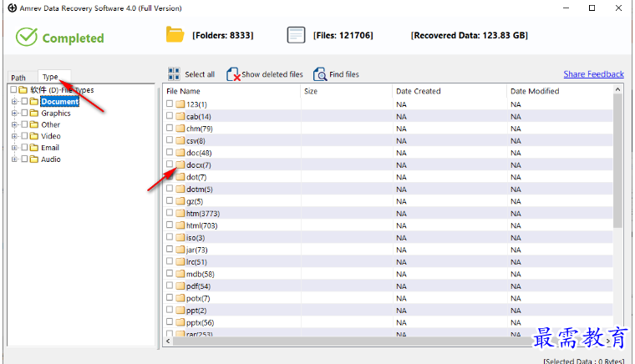Check the lrc(51) checkbox

(170, 261)
